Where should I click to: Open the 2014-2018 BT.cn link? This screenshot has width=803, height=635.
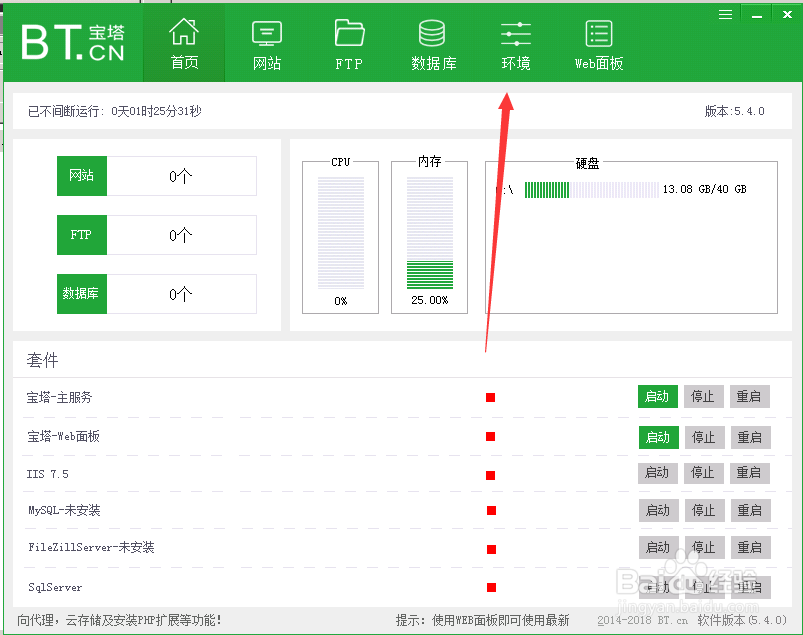643,621
